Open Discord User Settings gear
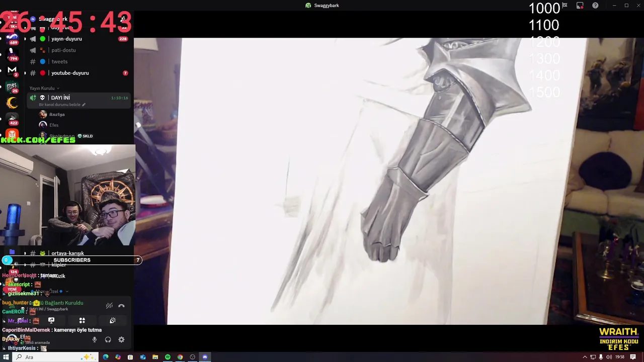 click(x=121, y=340)
